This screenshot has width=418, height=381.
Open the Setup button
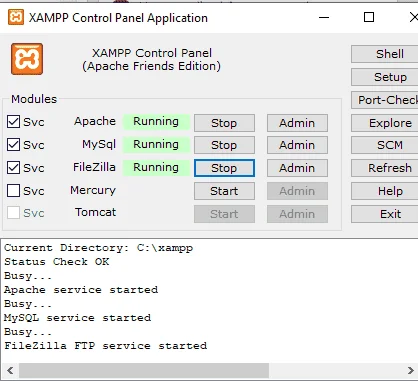[385, 77]
